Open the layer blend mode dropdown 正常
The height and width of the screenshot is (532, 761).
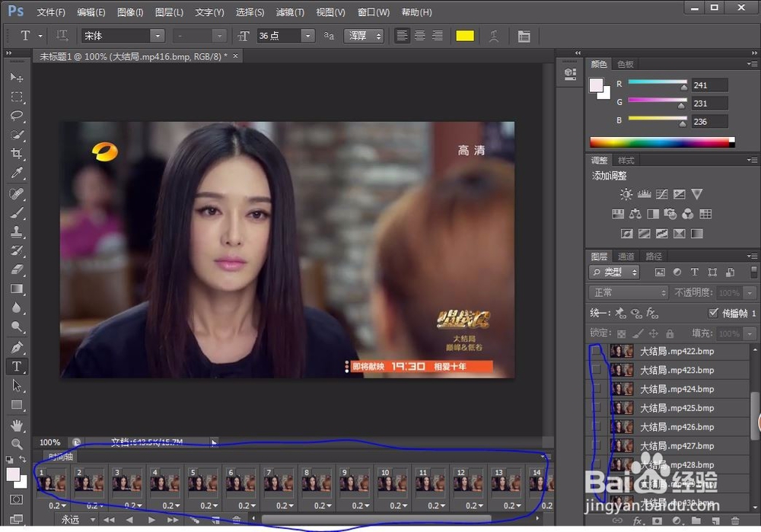[629, 293]
